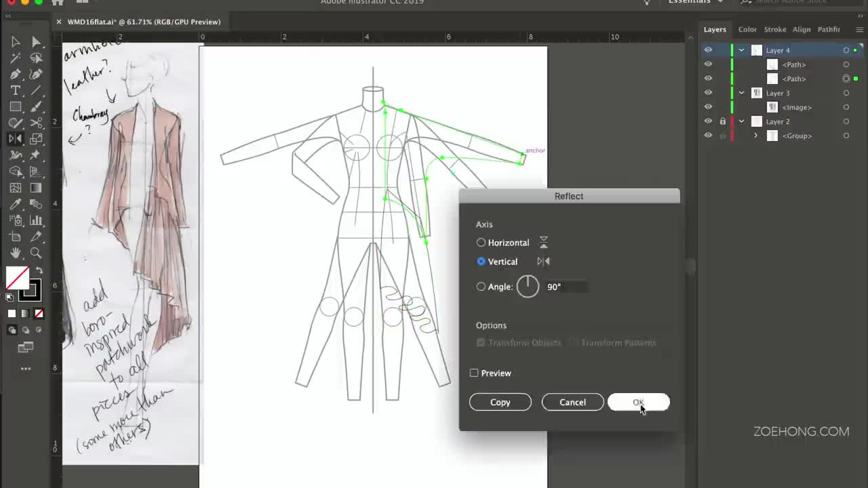This screenshot has width=868, height=488.
Task: Swap fill and stroke arrow icon
Action: pyautogui.click(x=39, y=271)
